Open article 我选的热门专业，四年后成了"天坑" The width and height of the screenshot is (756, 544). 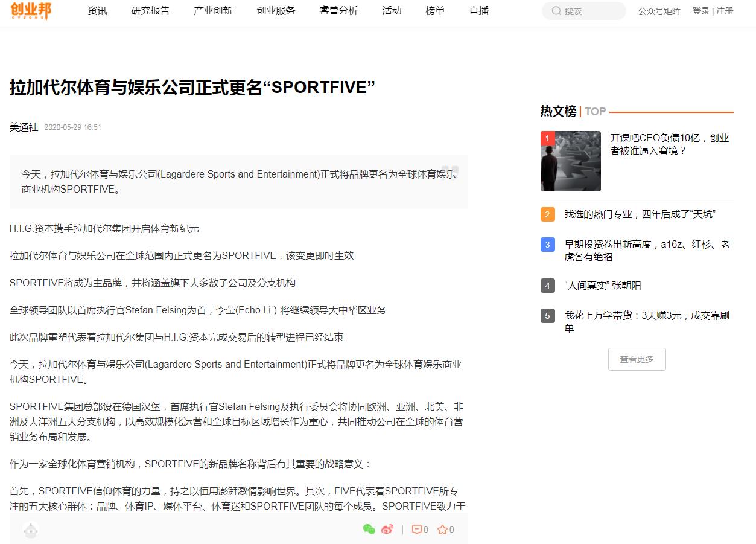click(x=640, y=214)
